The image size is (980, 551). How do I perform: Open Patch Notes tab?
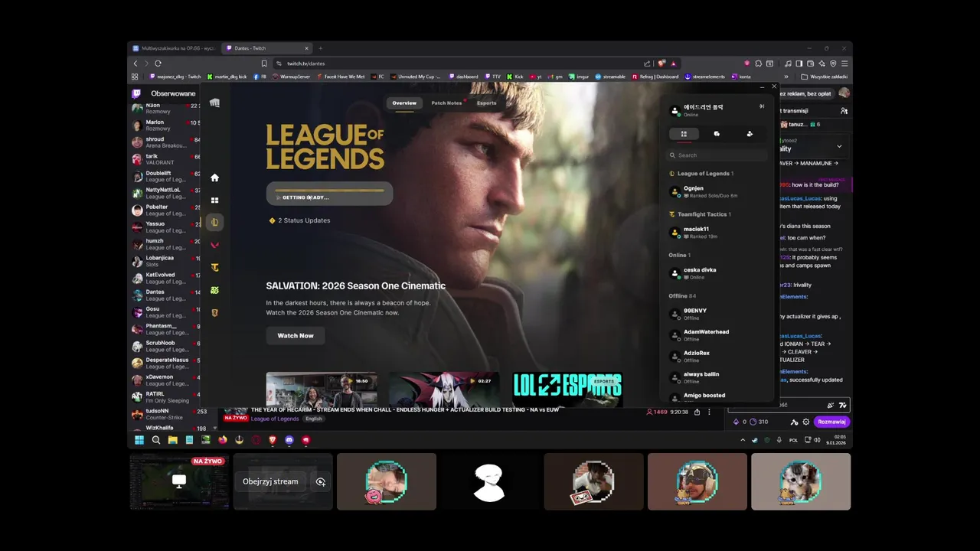pos(446,103)
